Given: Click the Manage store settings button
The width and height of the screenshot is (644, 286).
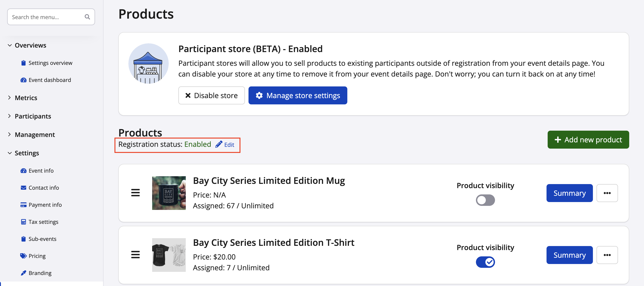Looking at the screenshot, I should pos(298,95).
